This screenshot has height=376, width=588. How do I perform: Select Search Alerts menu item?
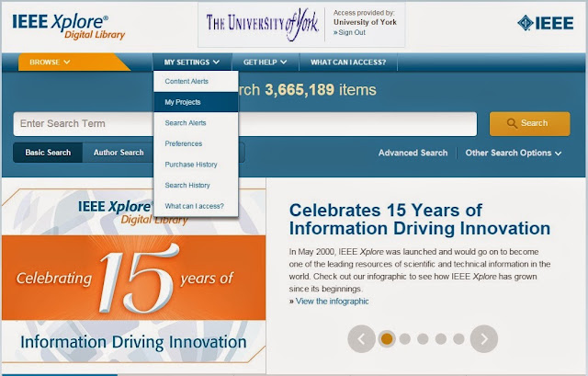(196, 122)
